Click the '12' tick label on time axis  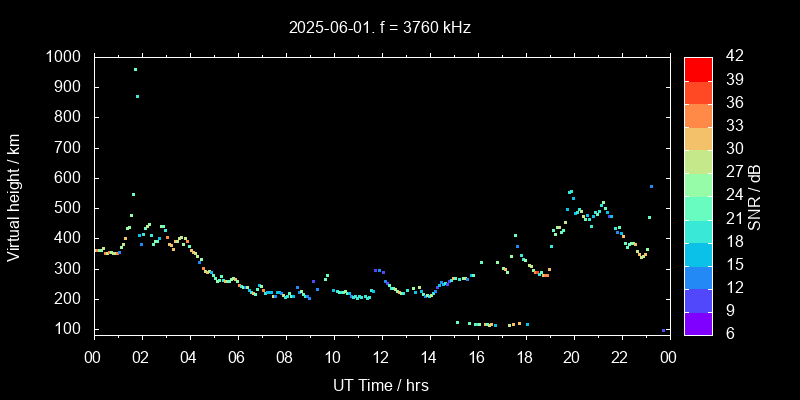tap(380, 358)
